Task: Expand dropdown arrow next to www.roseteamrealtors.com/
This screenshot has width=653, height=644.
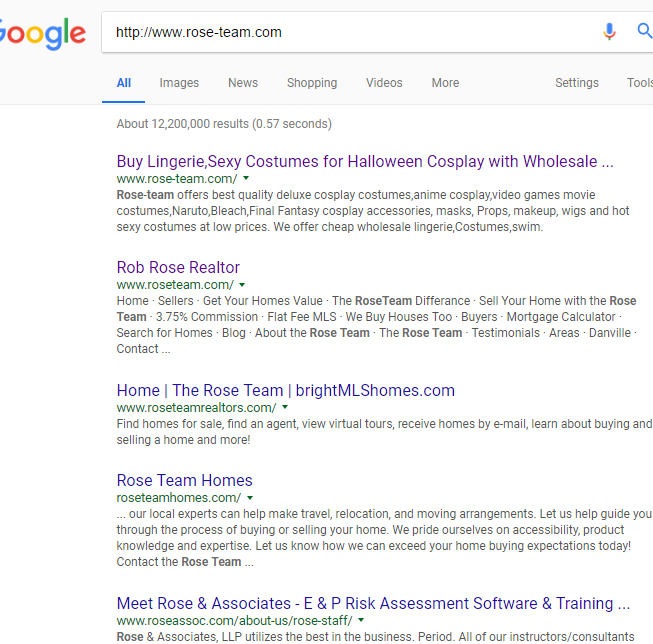Action: 285,407
